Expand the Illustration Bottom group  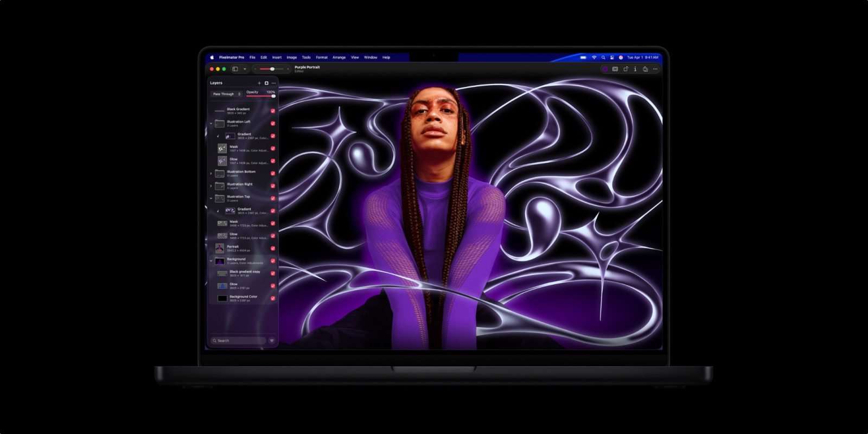(211, 174)
